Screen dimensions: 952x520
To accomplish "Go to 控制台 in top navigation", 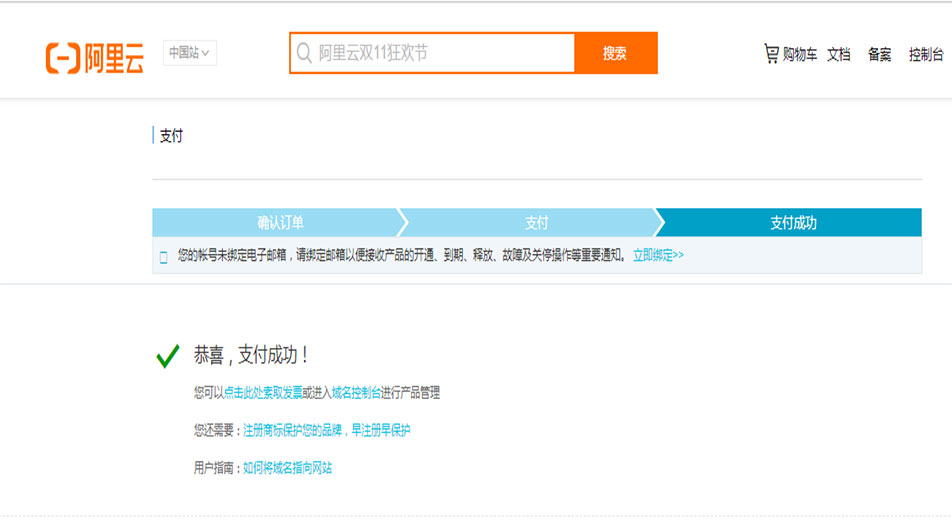I will (x=925, y=54).
